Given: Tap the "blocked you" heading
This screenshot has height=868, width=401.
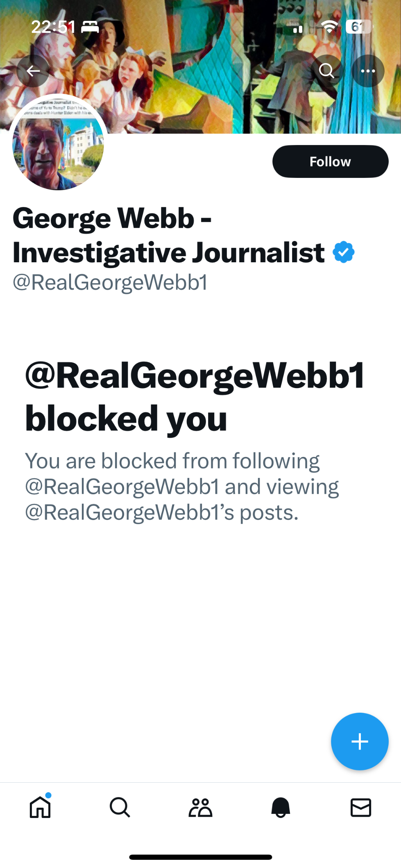Looking at the screenshot, I should click(x=195, y=396).
